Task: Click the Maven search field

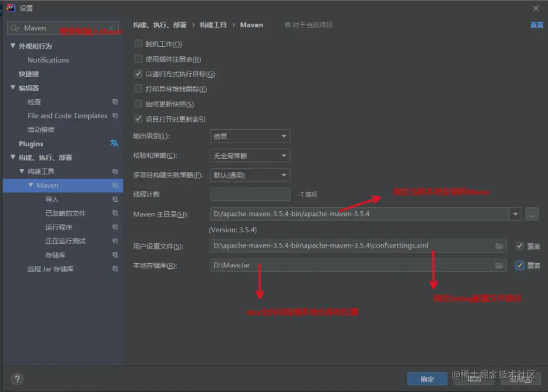Action: [x=63, y=28]
